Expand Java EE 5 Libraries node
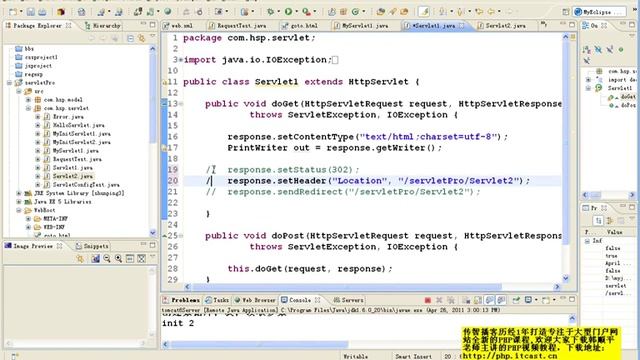640x360 pixels. pos(19,202)
